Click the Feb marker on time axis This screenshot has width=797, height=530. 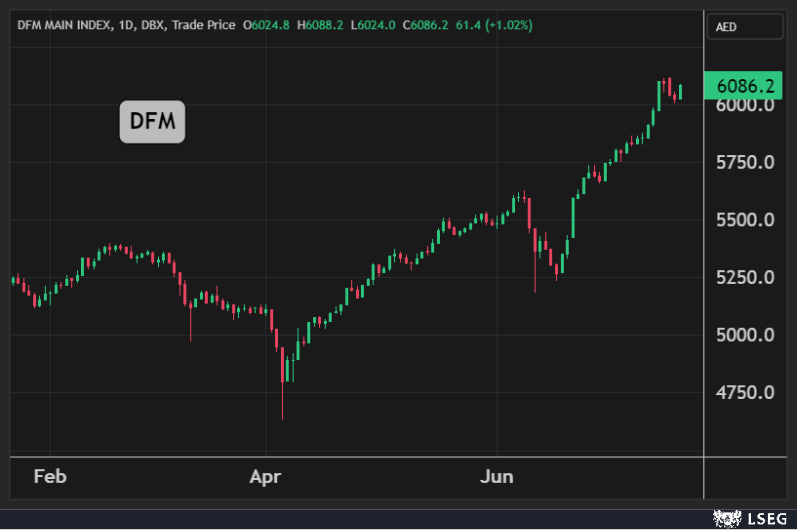click(x=50, y=476)
